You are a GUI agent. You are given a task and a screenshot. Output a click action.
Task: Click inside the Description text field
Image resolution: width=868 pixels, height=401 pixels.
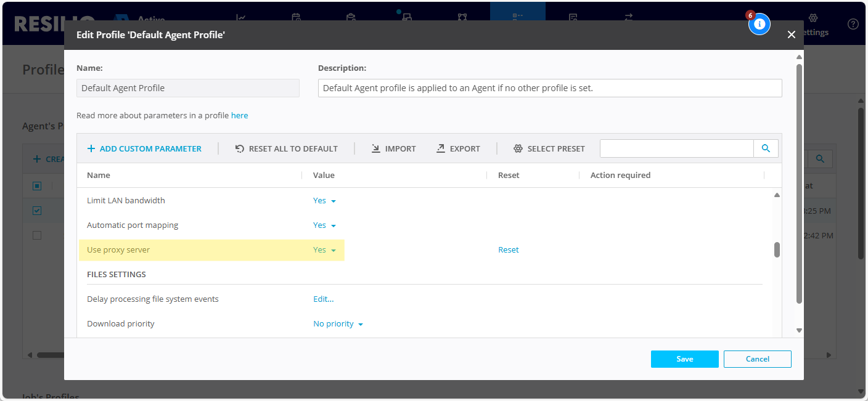point(549,87)
